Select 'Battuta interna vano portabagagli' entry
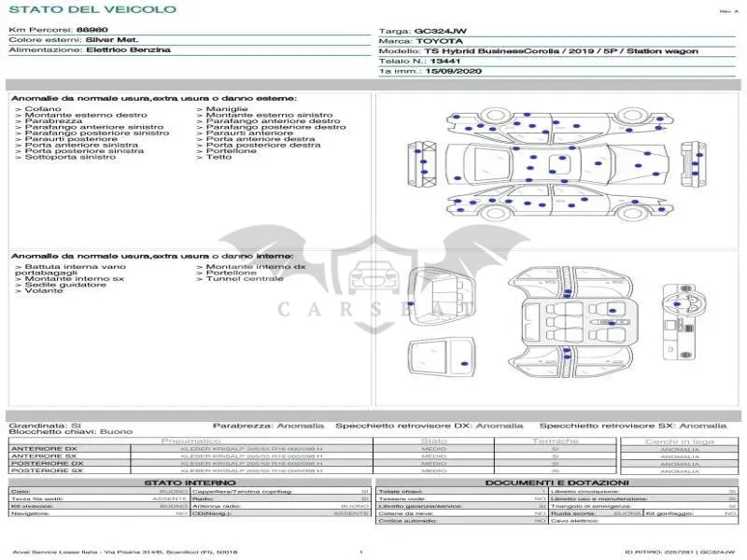The height and width of the screenshot is (560, 747). coord(71,270)
